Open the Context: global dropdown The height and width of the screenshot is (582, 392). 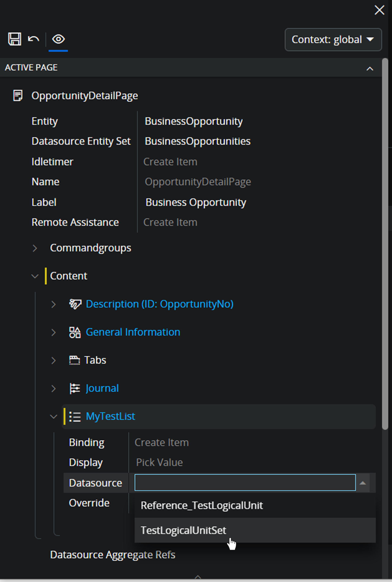[x=333, y=40]
